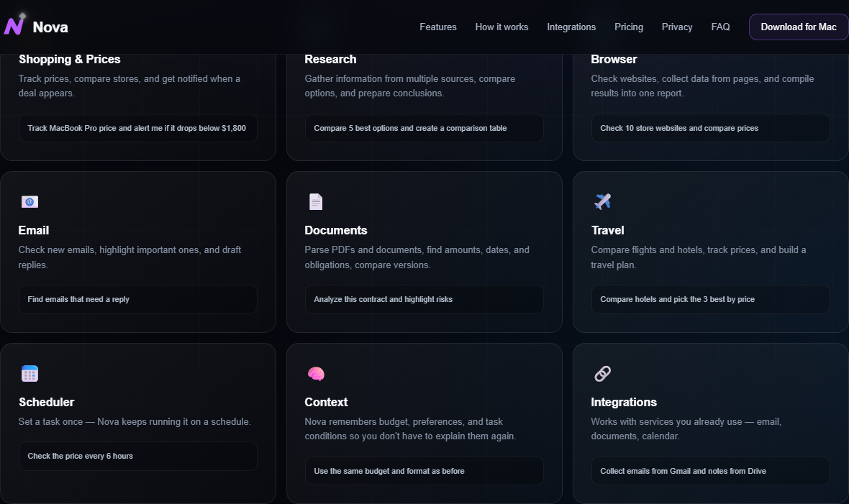Go to How it works section
This screenshot has width=849, height=504.
[502, 27]
